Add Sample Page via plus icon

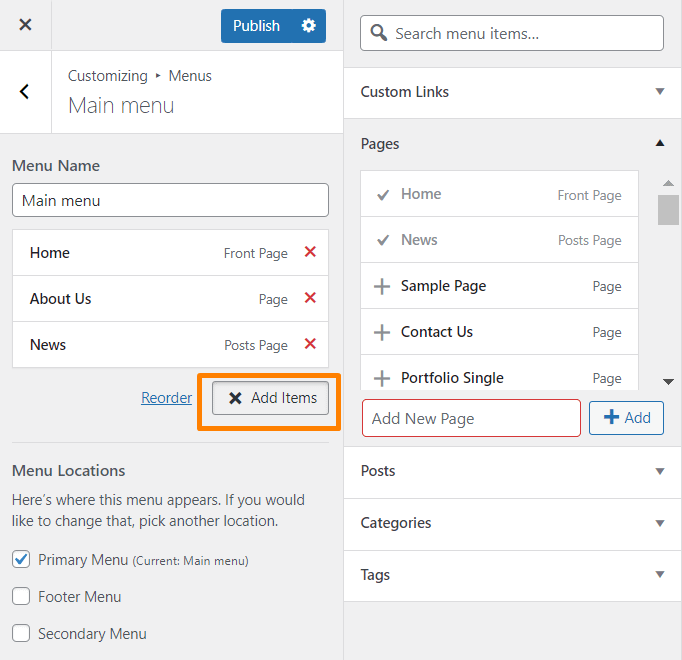382,286
